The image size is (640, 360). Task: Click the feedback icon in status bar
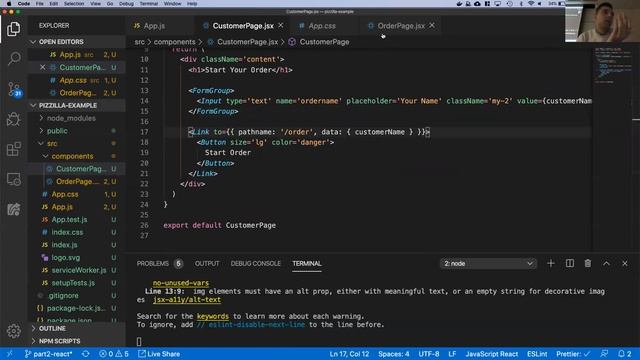604,354
